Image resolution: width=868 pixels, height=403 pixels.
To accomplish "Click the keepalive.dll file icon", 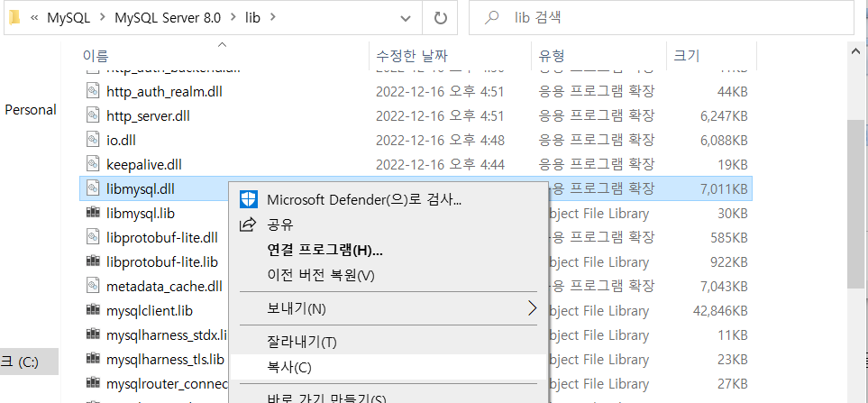I will pyautogui.click(x=93, y=164).
